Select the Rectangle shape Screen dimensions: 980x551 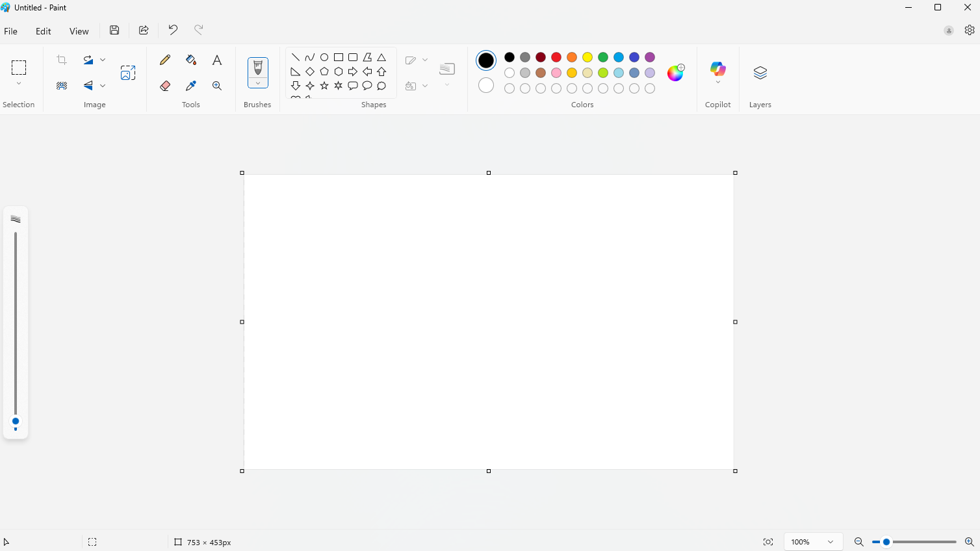pos(339,57)
